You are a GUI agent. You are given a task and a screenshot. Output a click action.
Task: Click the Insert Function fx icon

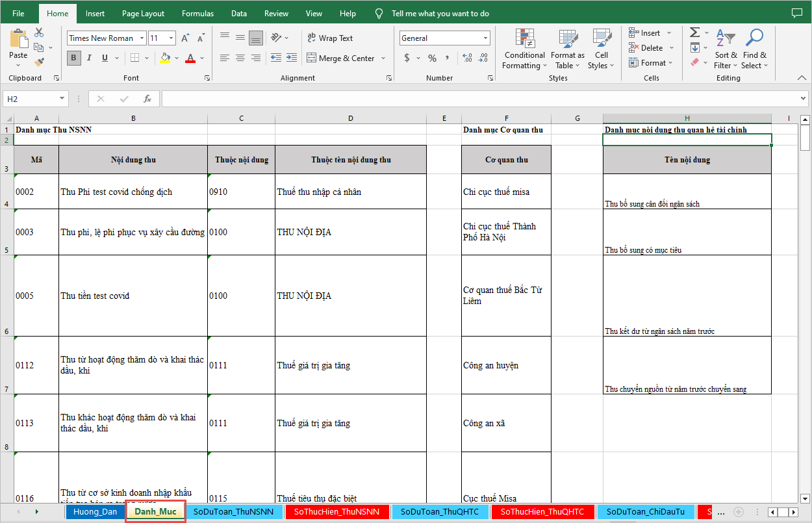click(147, 99)
